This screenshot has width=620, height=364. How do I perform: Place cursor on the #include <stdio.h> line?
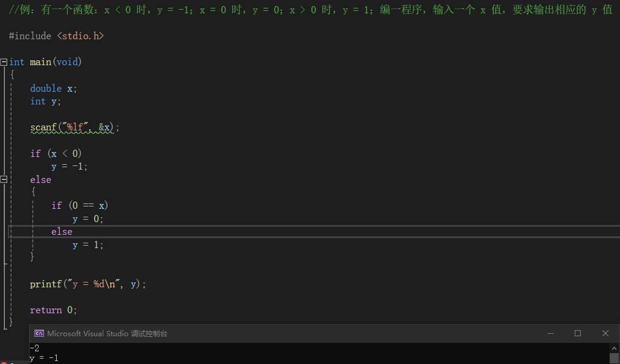click(56, 36)
